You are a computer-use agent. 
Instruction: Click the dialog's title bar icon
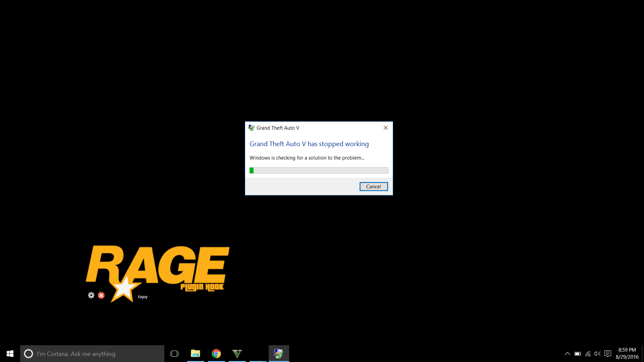pyautogui.click(x=252, y=128)
